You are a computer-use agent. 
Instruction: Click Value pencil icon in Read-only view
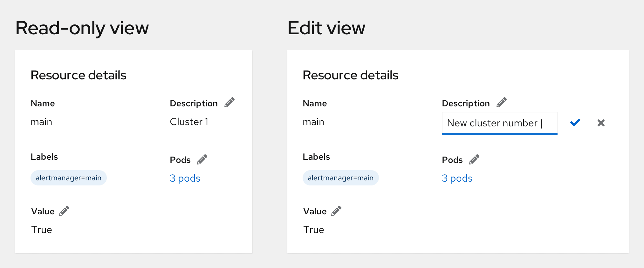[x=64, y=211]
